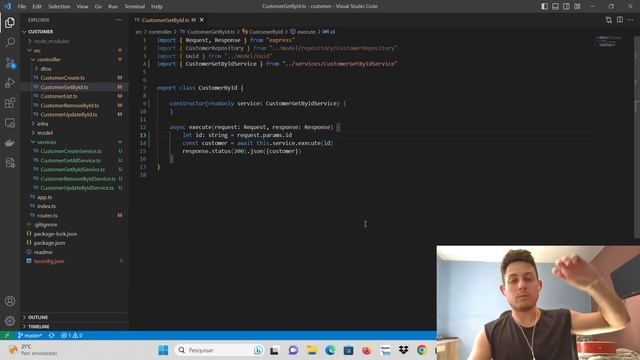The image size is (640, 360).
Task: Click the execute breadcrumb segment
Action: point(306,31)
